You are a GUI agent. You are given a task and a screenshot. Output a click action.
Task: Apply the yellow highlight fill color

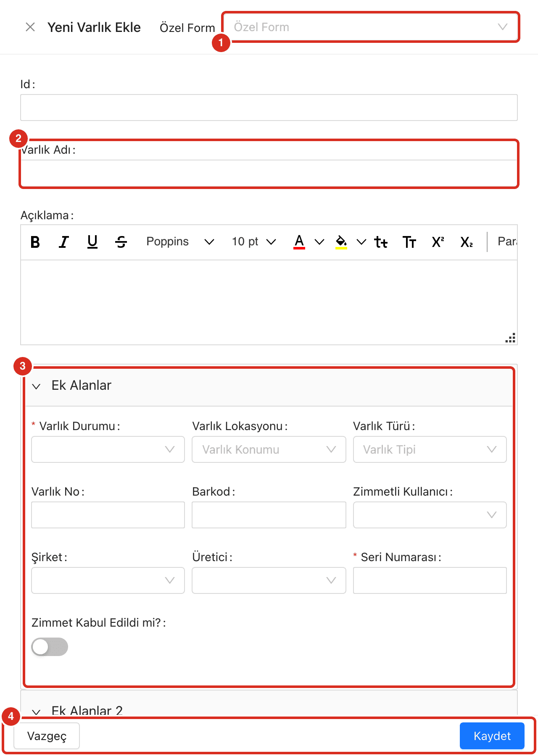click(x=341, y=242)
